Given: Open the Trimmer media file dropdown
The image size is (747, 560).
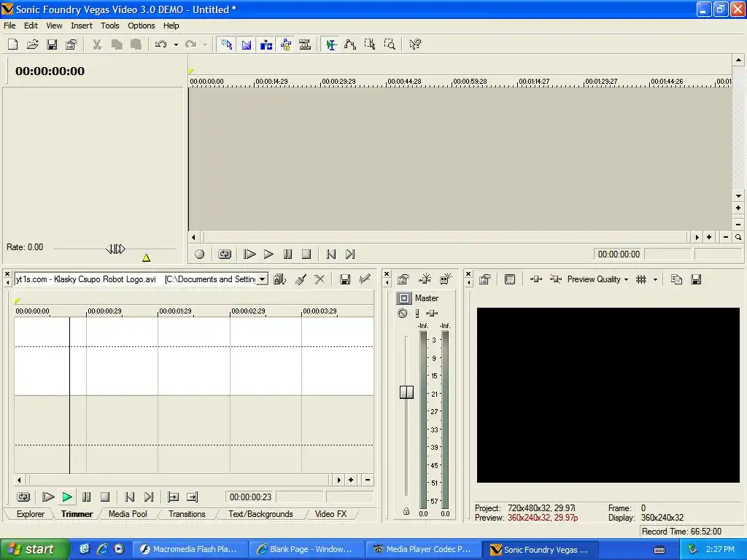Looking at the screenshot, I should click(263, 279).
